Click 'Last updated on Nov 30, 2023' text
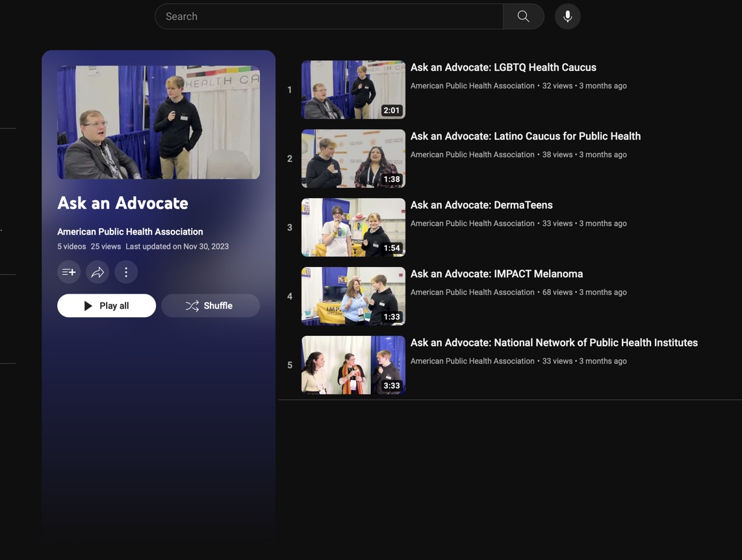The height and width of the screenshot is (560, 742). (x=177, y=246)
